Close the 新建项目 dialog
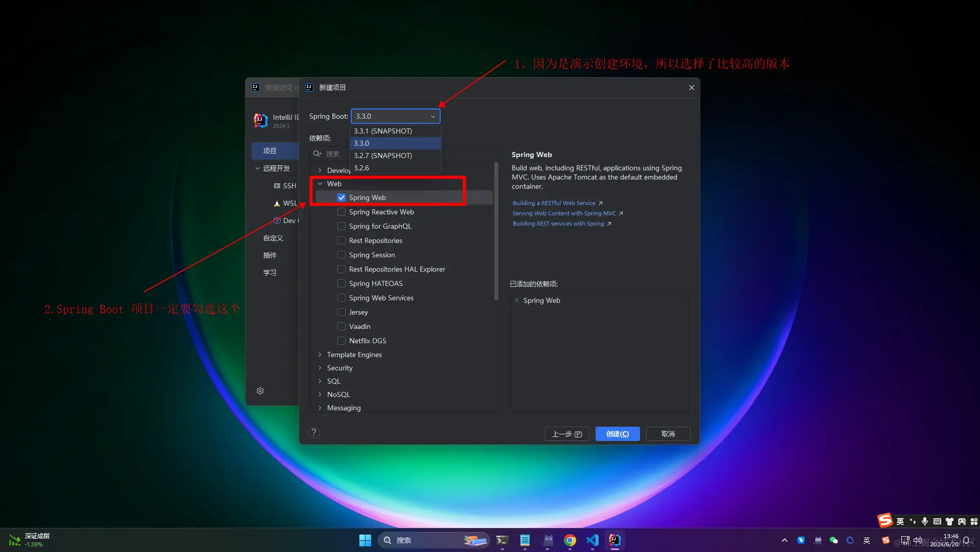 [x=692, y=87]
